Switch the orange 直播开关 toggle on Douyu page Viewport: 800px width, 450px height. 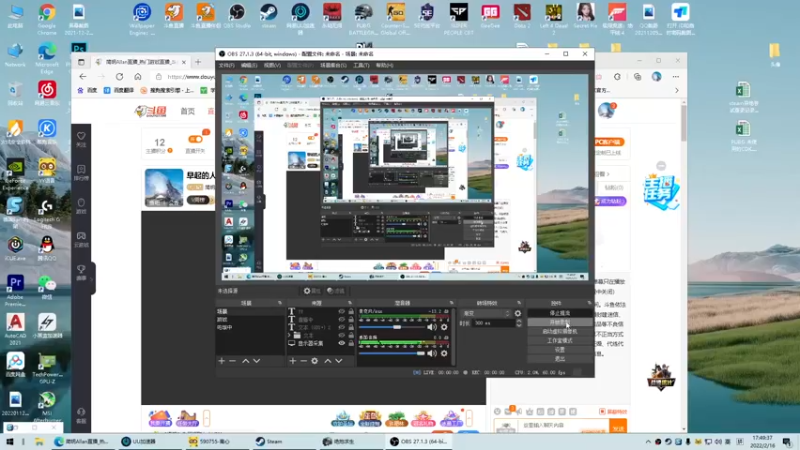(195, 139)
